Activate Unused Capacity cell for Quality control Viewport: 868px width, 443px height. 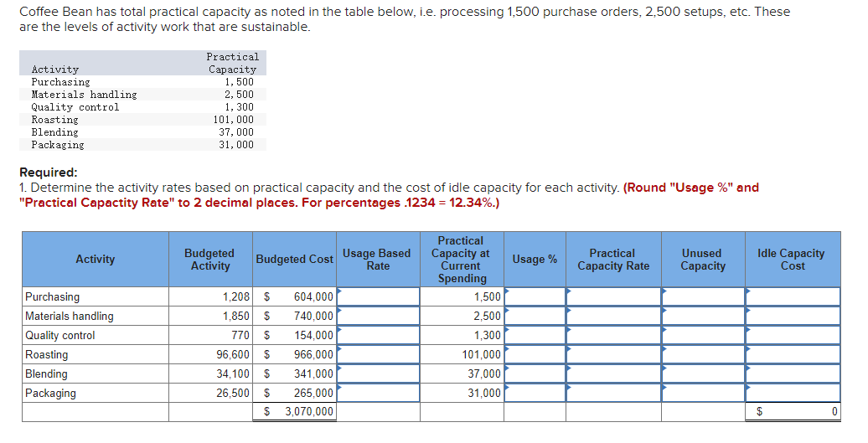click(x=703, y=335)
